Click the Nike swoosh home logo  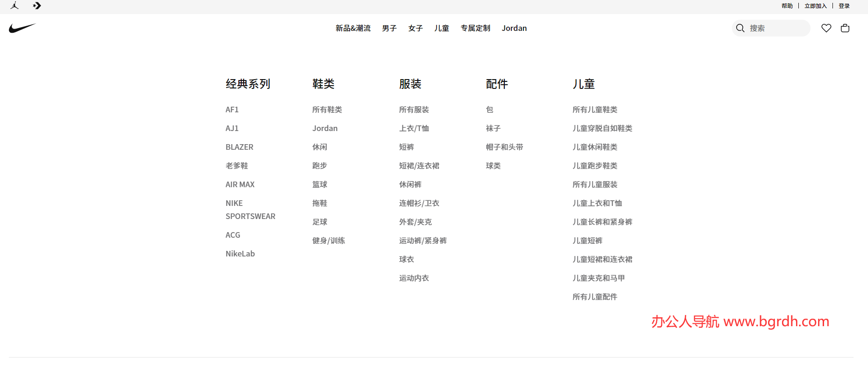[22, 28]
